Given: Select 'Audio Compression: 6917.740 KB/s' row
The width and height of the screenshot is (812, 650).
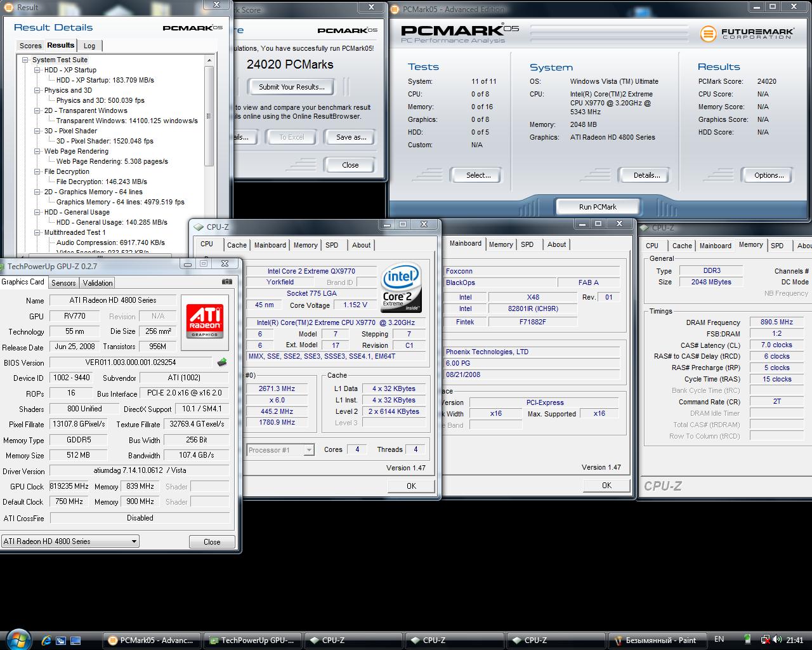Looking at the screenshot, I should pos(110,242).
